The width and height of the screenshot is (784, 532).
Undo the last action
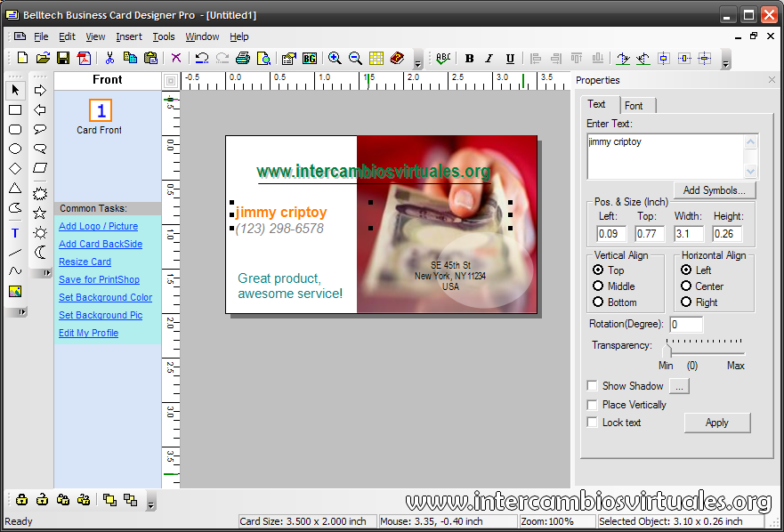pos(202,58)
